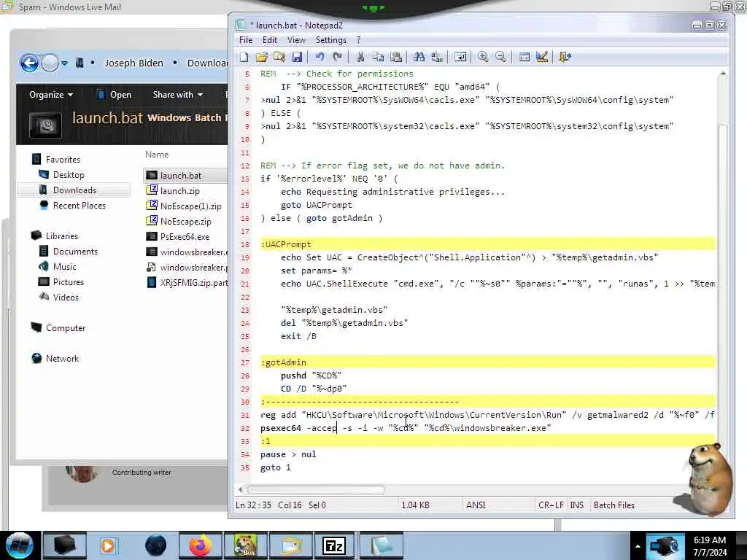Click the CR+LF line ending status entry
The height and width of the screenshot is (560, 747).
551,505
